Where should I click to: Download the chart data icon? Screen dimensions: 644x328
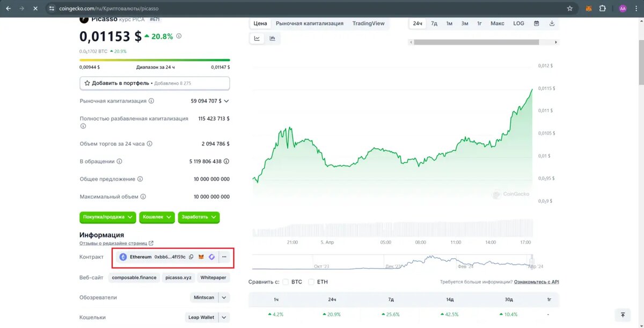tap(552, 24)
